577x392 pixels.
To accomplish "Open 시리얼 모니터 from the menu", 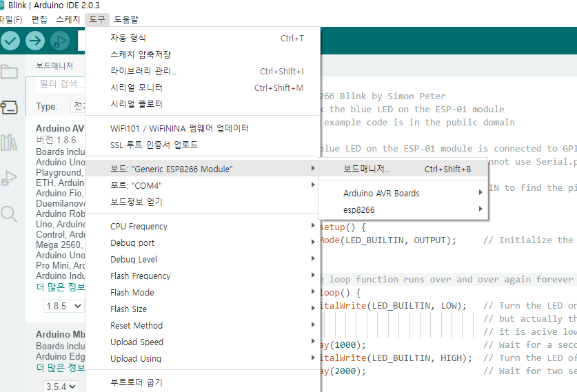I will (203, 87).
